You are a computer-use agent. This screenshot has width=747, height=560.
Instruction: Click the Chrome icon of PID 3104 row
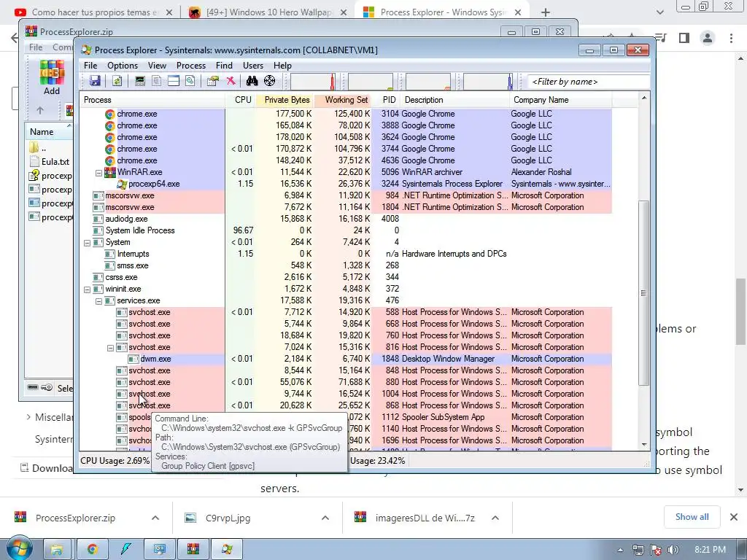[x=110, y=114]
